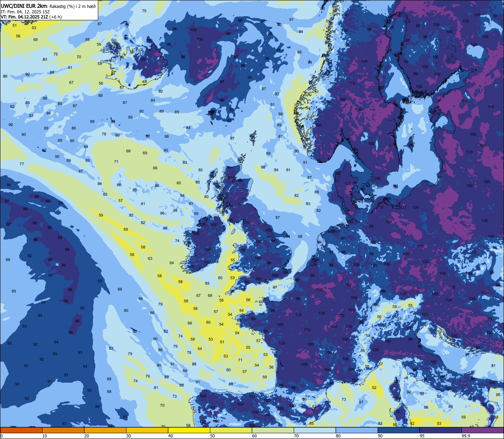This screenshot has height=439, width=504.
Task: Click the 50–60 yellow-green legend swatch
Action: coord(231,430)
